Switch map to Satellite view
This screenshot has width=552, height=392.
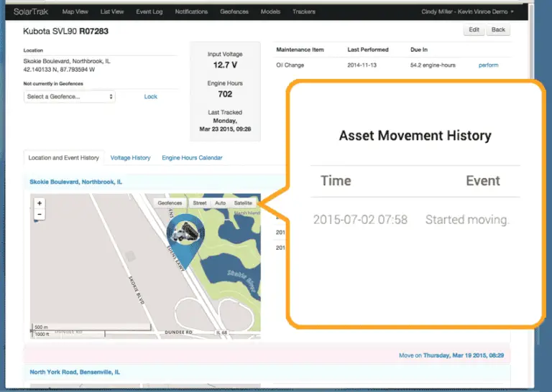pos(243,203)
